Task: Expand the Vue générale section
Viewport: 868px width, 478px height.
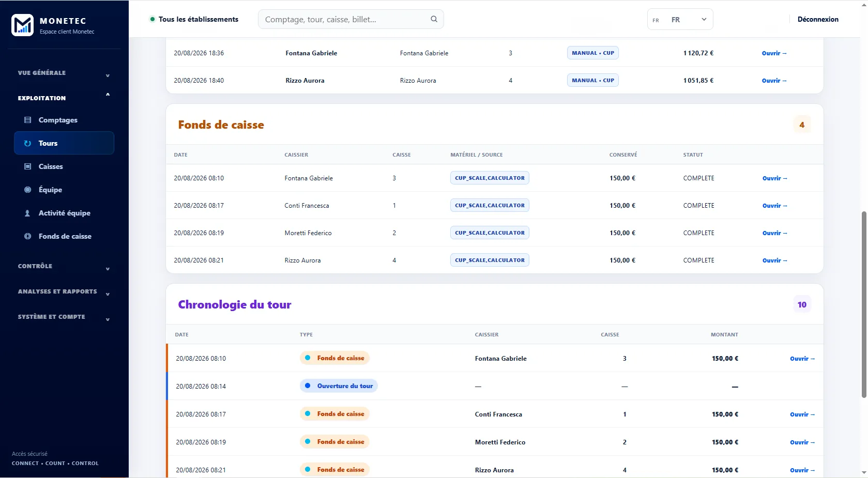Action: (64, 73)
